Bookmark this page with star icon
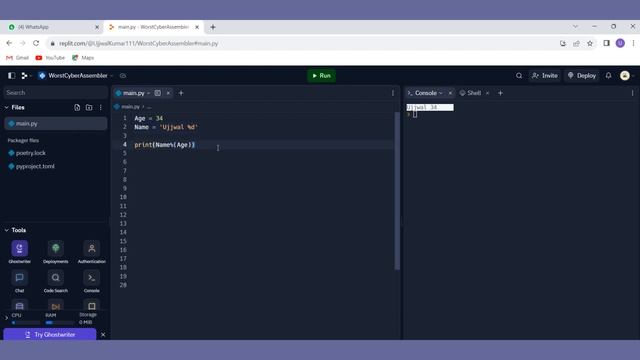The height and width of the screenshot is (360, 640). (x=590, y=43)
